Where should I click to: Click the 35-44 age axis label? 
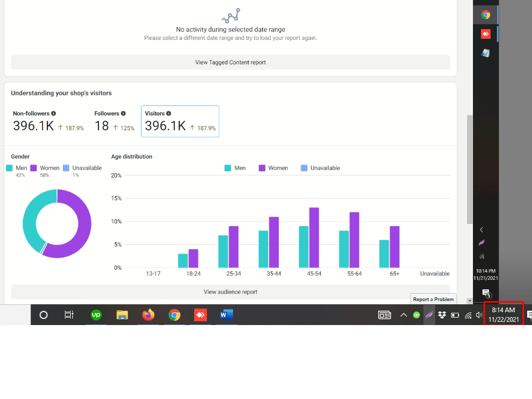274,273
